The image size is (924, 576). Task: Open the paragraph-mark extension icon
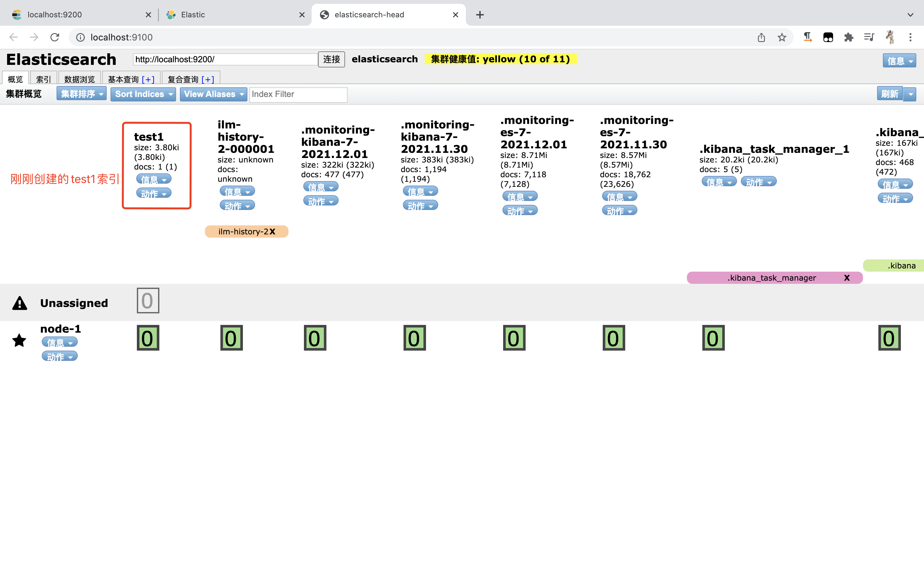[807, 37]
